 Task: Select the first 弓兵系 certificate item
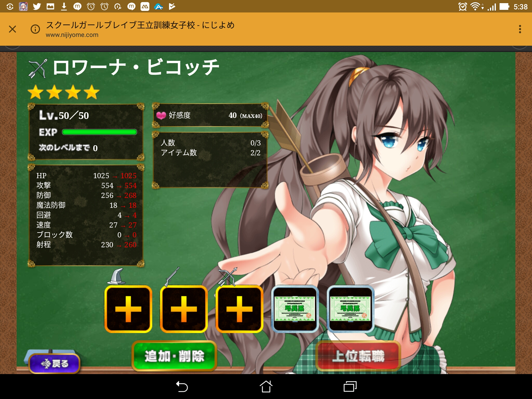point(295,309)
